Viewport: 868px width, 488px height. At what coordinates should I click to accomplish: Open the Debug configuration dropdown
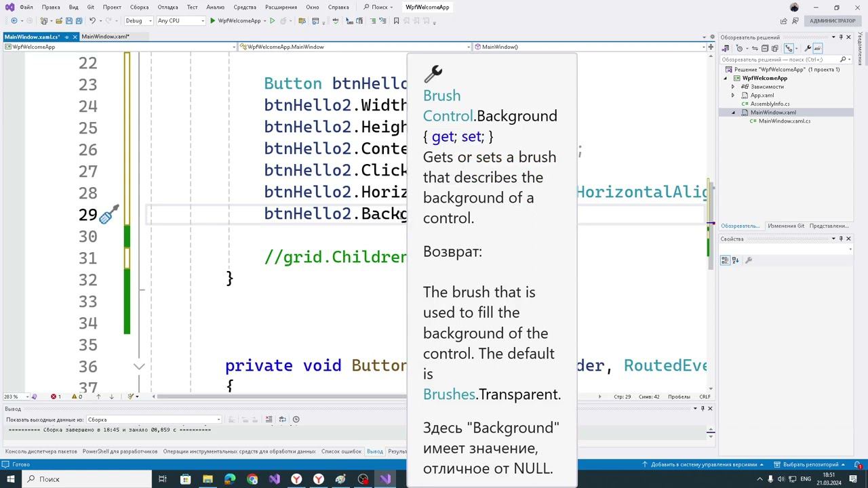138,21
